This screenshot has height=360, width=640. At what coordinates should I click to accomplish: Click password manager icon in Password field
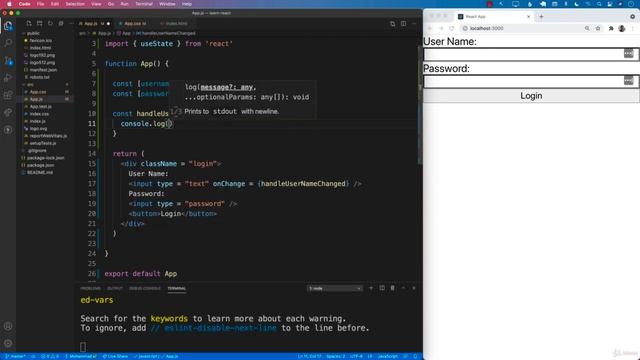628,80
